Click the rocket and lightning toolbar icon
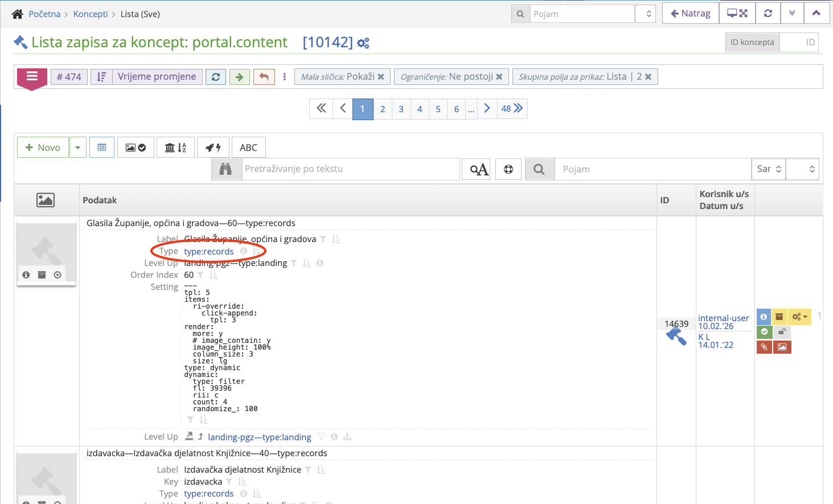Screen dimensions: 833x504 pyautogui.click(x=213, y=147)
